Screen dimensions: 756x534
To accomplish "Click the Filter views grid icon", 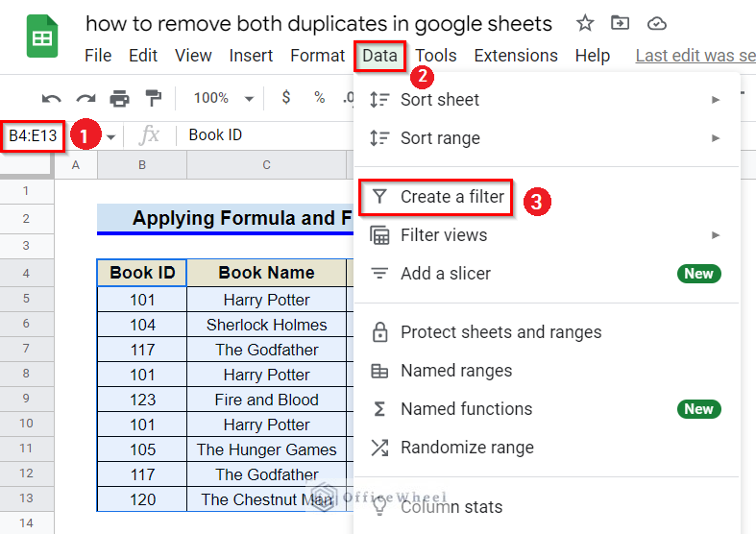I will (379, 235).
